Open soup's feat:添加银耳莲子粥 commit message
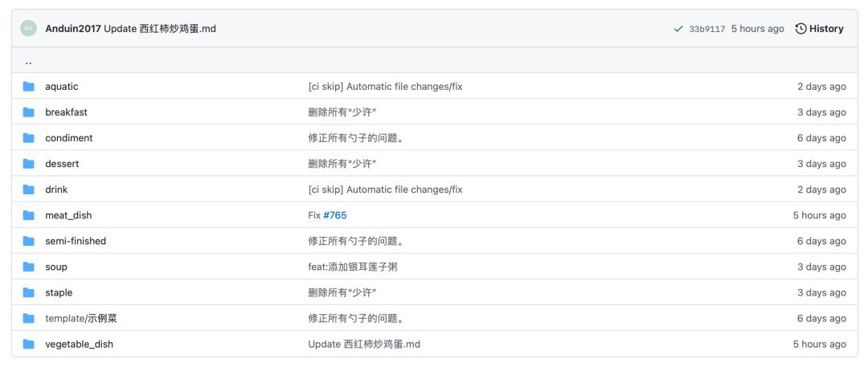The height and width of the screenshot is (367, 868). (x=353, y=267)
